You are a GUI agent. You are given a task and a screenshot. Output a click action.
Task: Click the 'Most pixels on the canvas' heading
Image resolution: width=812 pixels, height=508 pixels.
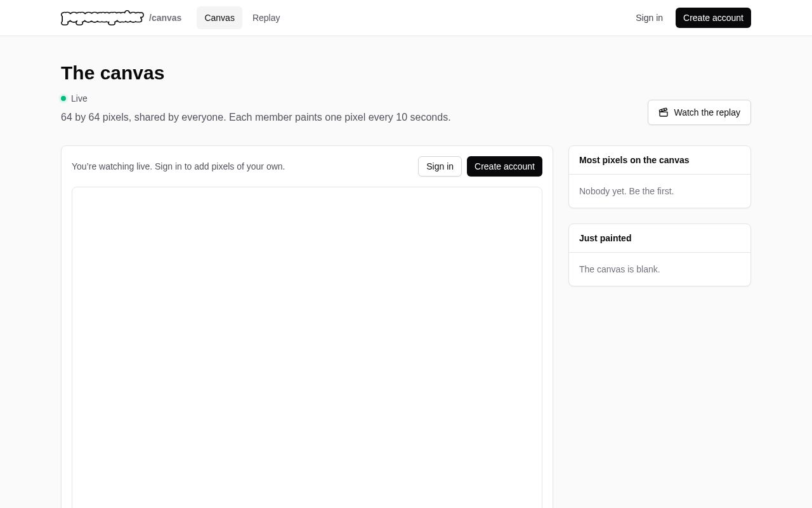click(634, 160)
